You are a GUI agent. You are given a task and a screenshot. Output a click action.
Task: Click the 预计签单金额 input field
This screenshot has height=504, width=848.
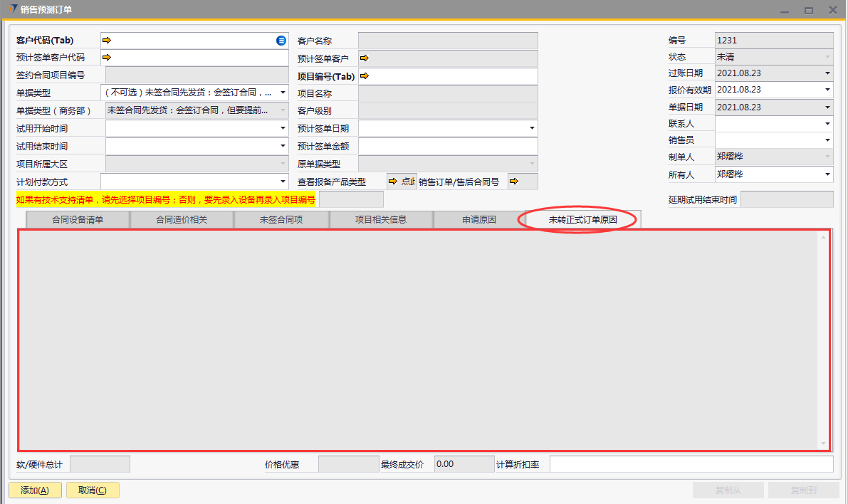(x=447, y=146)
